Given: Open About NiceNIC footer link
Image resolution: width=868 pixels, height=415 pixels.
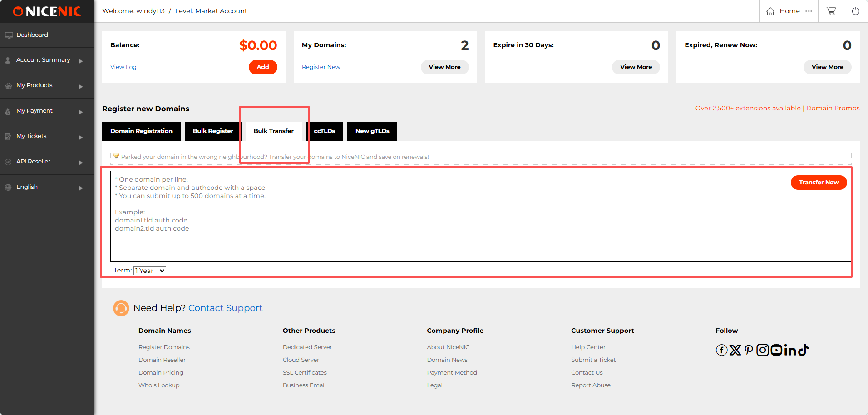Looking at the screenshot, I should [x=448, y=347].
